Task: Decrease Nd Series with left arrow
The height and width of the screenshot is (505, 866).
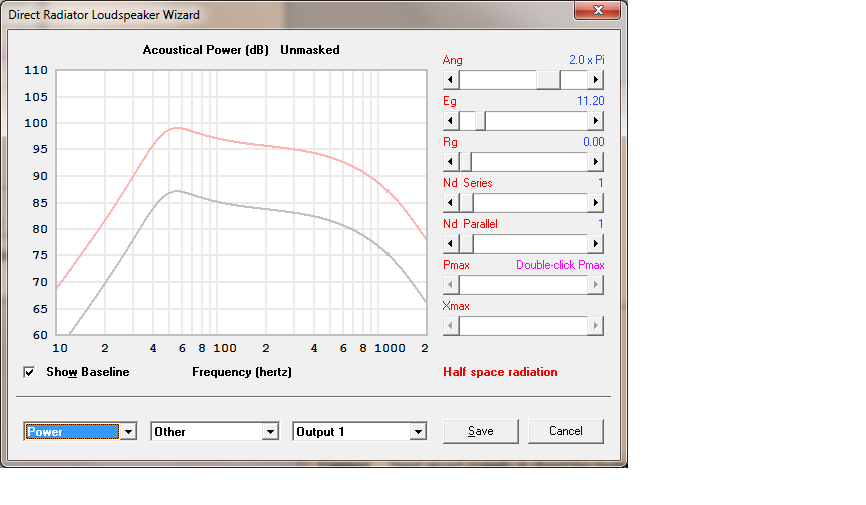Action: 451,203
